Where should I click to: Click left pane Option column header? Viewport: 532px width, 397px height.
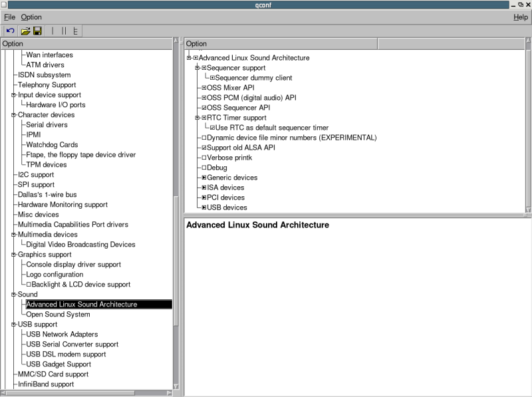click(86, 44)
